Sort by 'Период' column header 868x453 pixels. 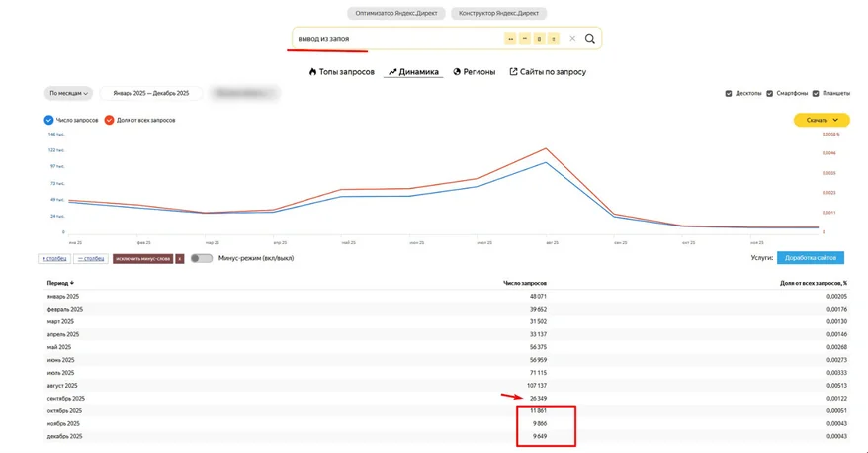(60, 283)
